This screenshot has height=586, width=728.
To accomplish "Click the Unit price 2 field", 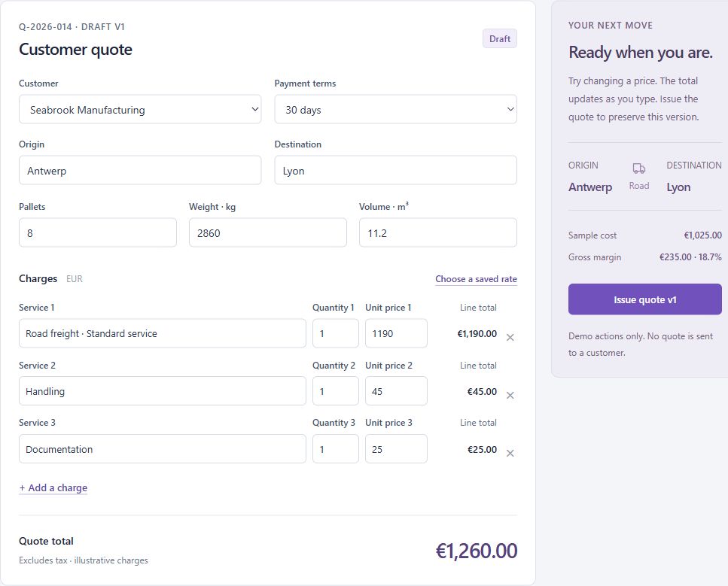I will (x=396, y=391).
